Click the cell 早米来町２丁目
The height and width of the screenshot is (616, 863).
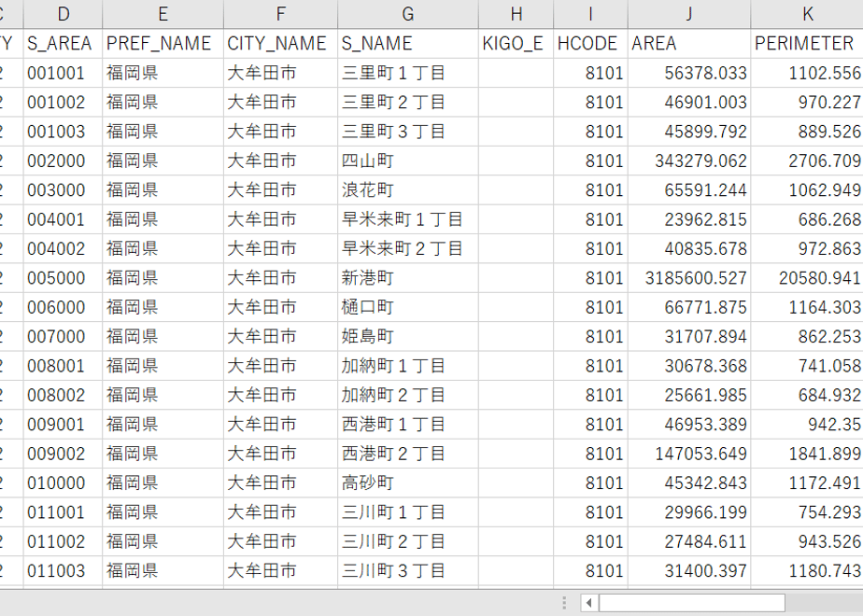tap(408, 248)
